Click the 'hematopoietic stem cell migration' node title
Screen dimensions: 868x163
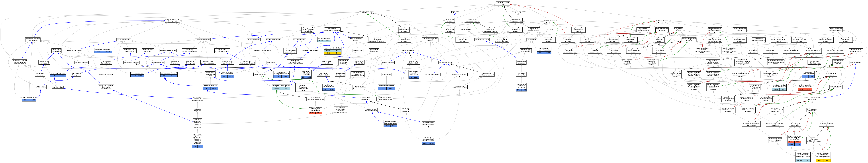(x=544, y=49)
